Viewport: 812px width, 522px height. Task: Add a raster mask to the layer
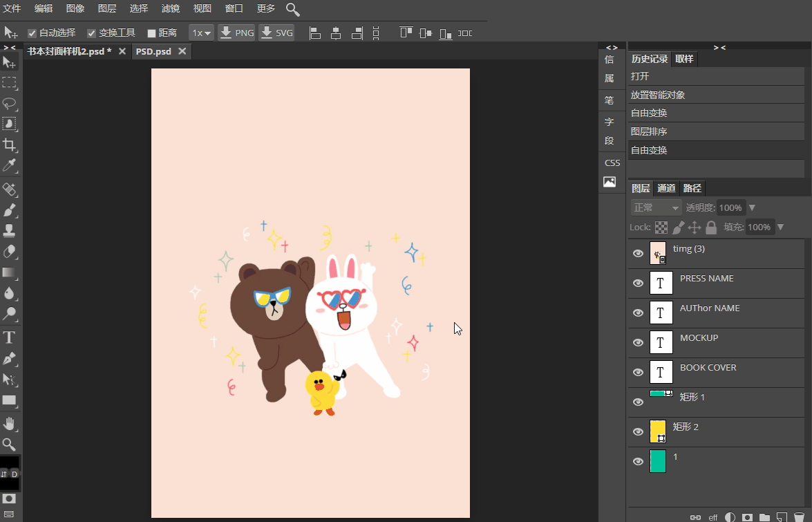(x=747, y=517)
